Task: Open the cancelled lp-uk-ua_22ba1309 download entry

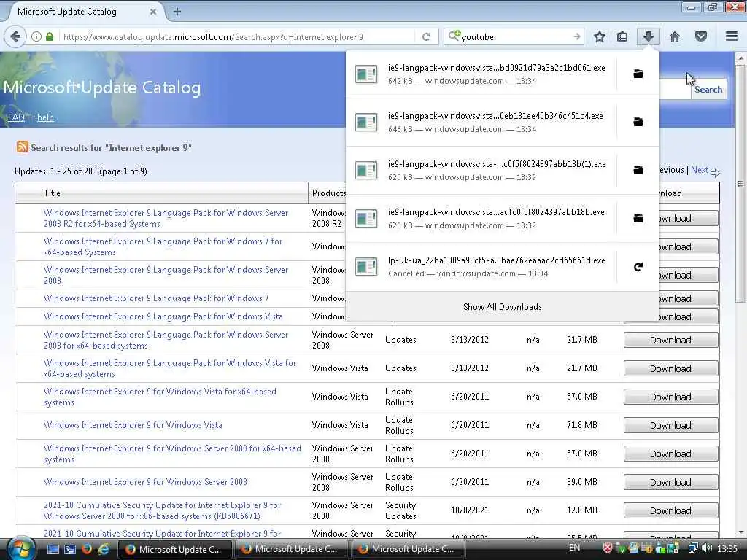Action: click(x=481, y=267)
